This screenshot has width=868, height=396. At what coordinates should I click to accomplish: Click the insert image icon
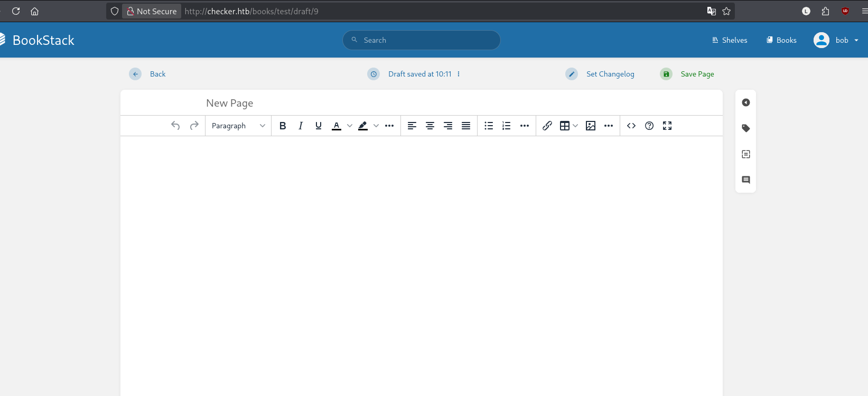pyautogui.click(x=591, y=126)
